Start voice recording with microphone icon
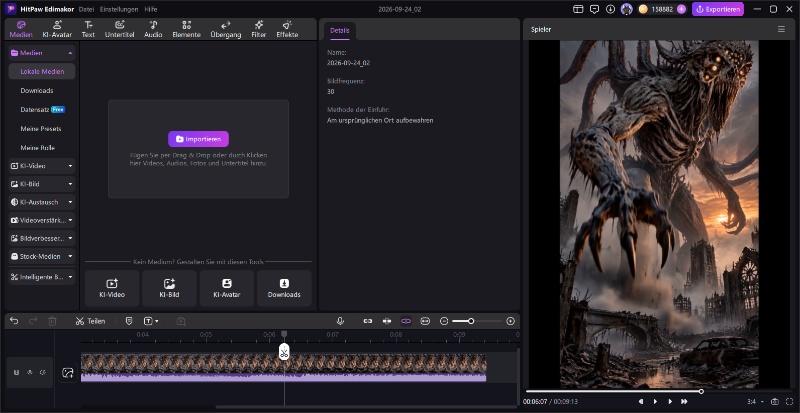The image size is (800, 413). click(340, 321)
